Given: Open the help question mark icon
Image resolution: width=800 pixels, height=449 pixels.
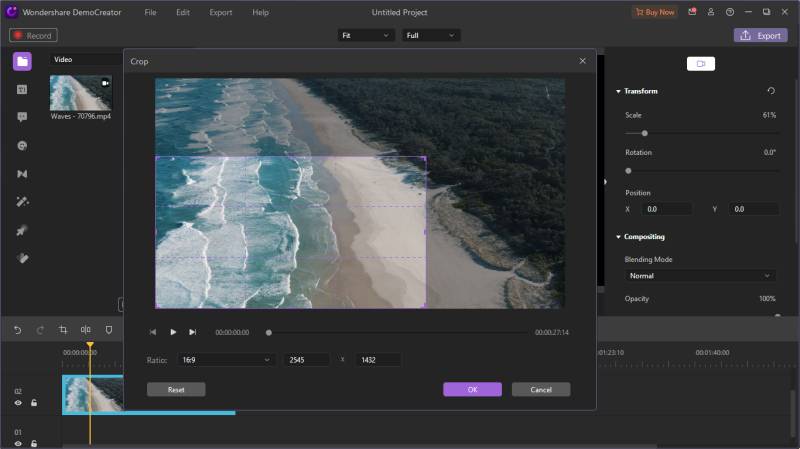Looking at the screenshot, I should [x=730, y=12].
